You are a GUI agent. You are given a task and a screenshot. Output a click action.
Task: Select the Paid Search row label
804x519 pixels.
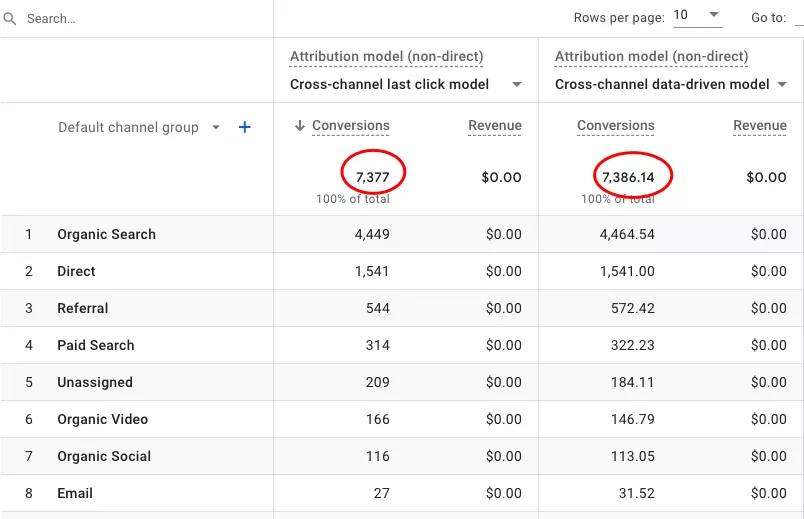96,345
